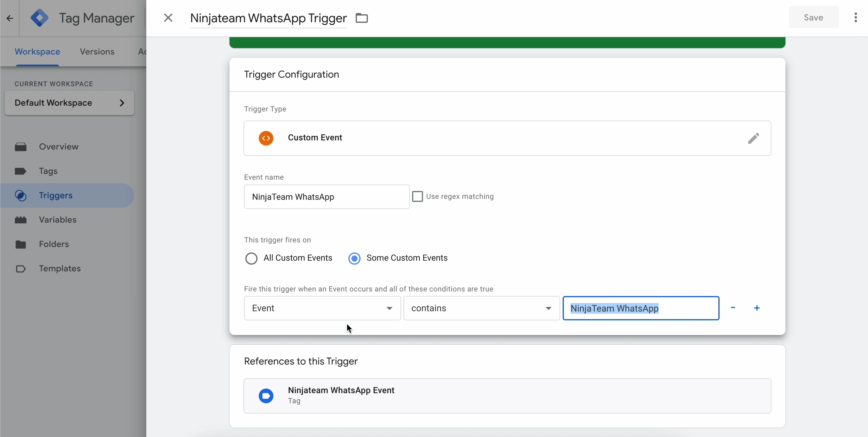Click the Overview sidebar icon
This screenshot has height=437, width=868.
(x=20, y=147)
